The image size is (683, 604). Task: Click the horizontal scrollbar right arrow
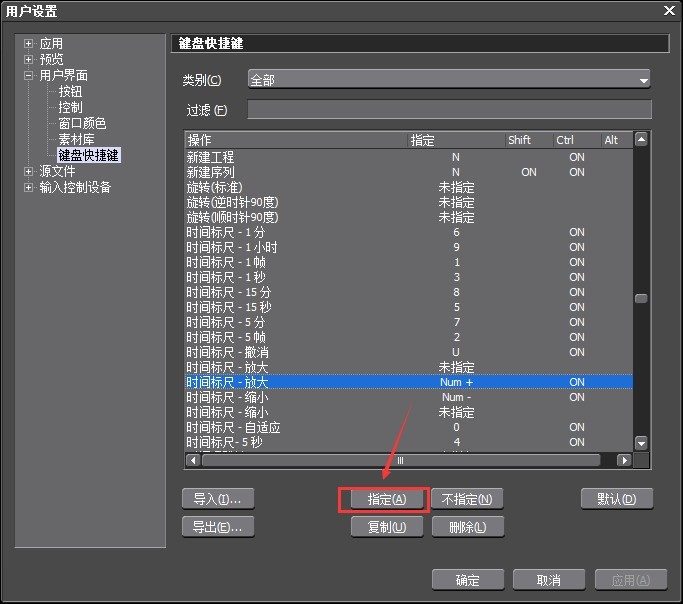(624, 461)
